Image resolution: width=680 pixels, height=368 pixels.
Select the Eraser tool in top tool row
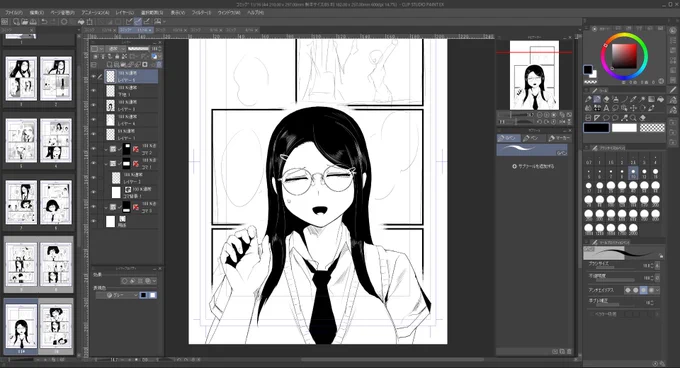point(606,99)
